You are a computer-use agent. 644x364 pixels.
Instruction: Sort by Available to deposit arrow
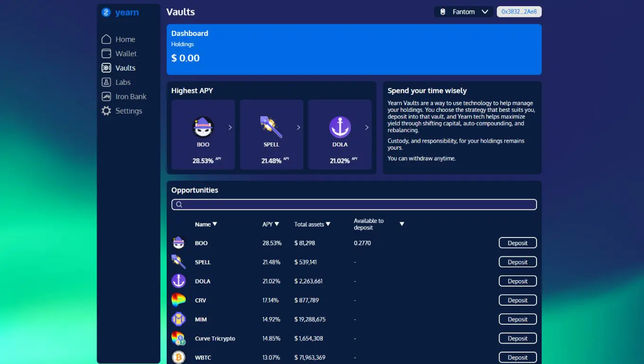(x=402, y=224)
